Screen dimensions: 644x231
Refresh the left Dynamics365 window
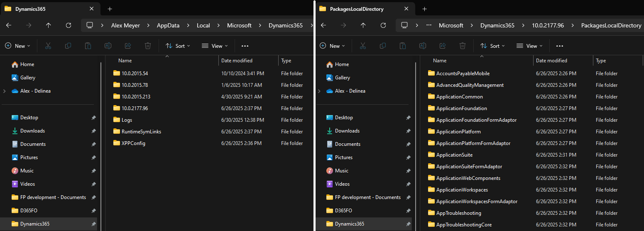tap(69, 25)
